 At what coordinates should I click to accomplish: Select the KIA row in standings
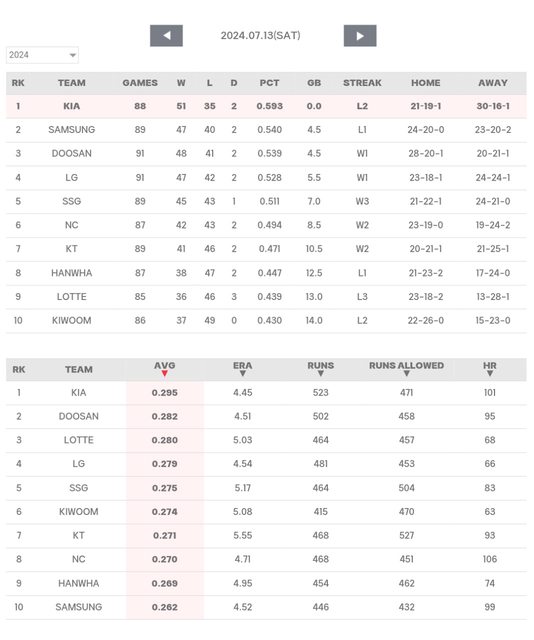click(x=266, y=106)
